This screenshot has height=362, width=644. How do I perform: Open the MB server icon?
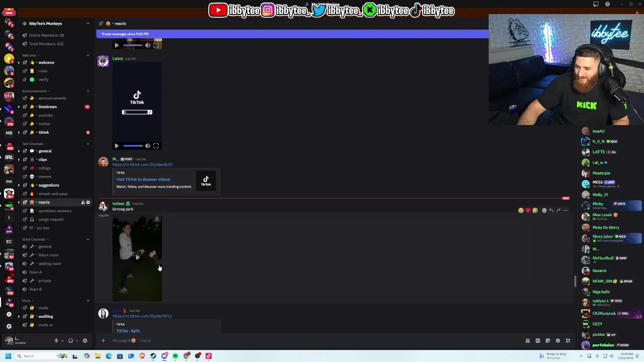(9, 133)
